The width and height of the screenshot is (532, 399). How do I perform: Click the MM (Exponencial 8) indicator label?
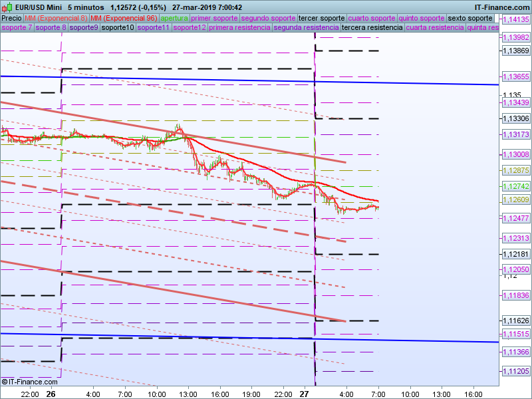point(56,18)
